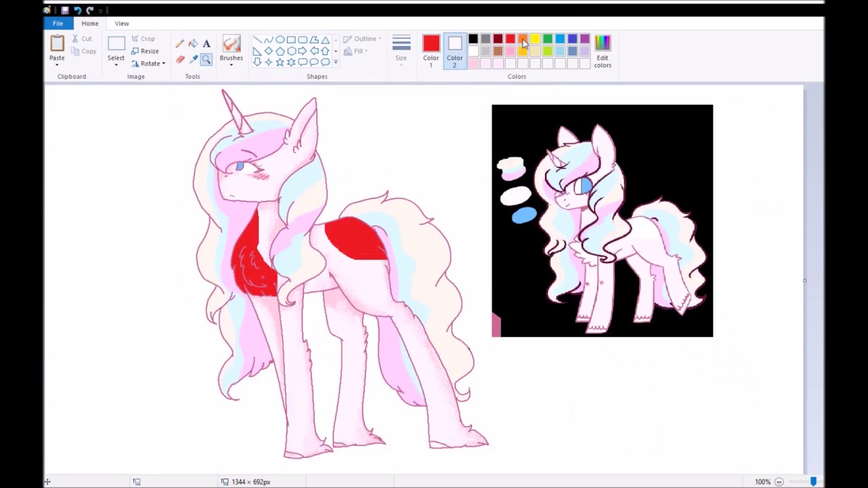Choose the Hexagon shape
This screenshot has width=868, height=488.
click(292, 51)
